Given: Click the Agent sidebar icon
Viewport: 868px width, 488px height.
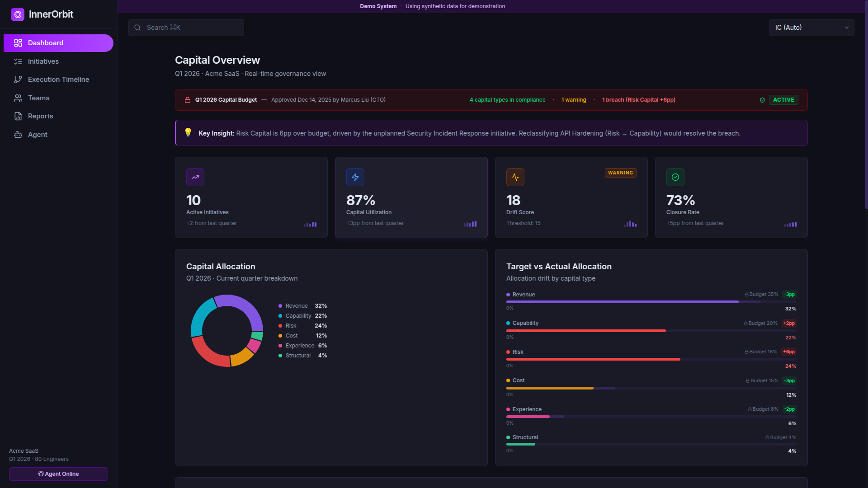Looking at the screenshot, I should 18,135.
